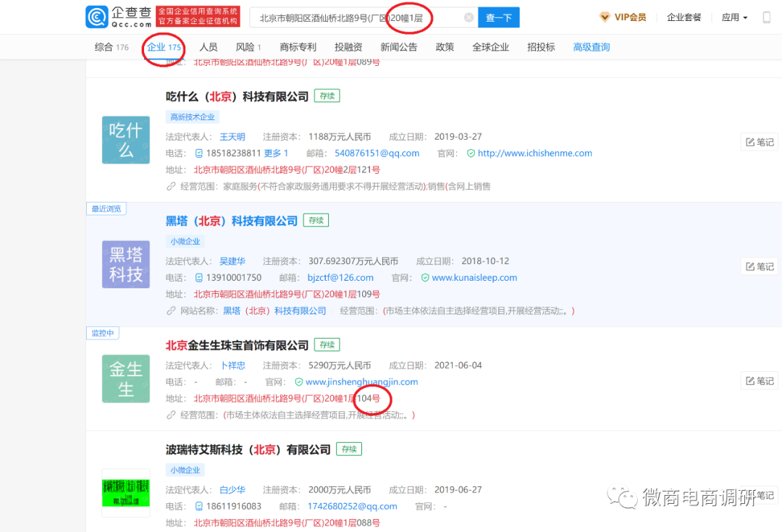Open the 商标专利 tab
This screenshot has height=532, width=782.
click(298, 46)
